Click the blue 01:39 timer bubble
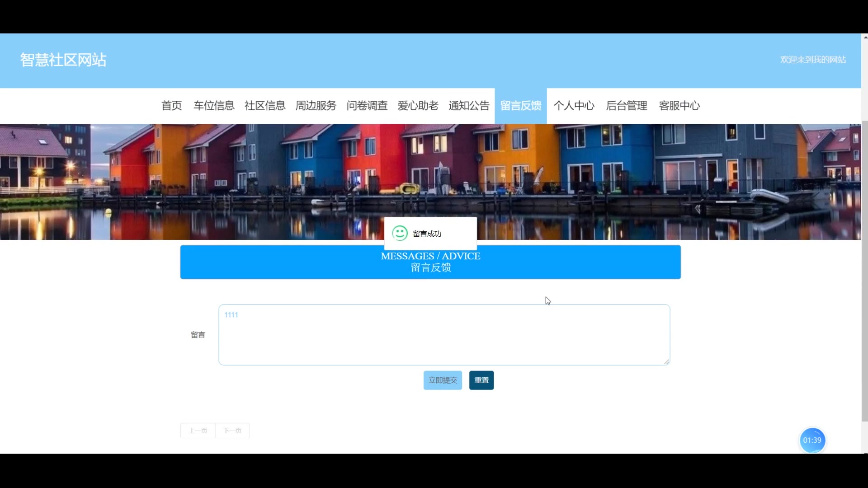868x488 pixels. [x=812, y=440]
